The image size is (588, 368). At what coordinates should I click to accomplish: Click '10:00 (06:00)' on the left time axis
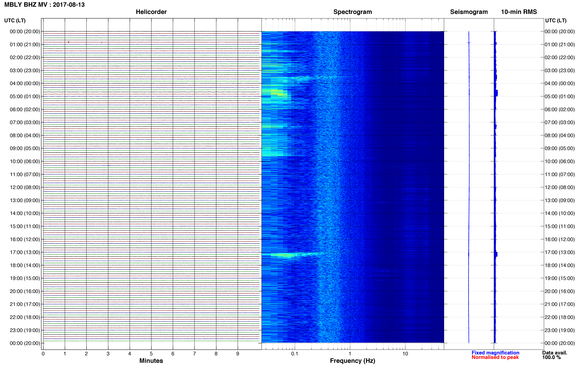(x=25, y=161)
